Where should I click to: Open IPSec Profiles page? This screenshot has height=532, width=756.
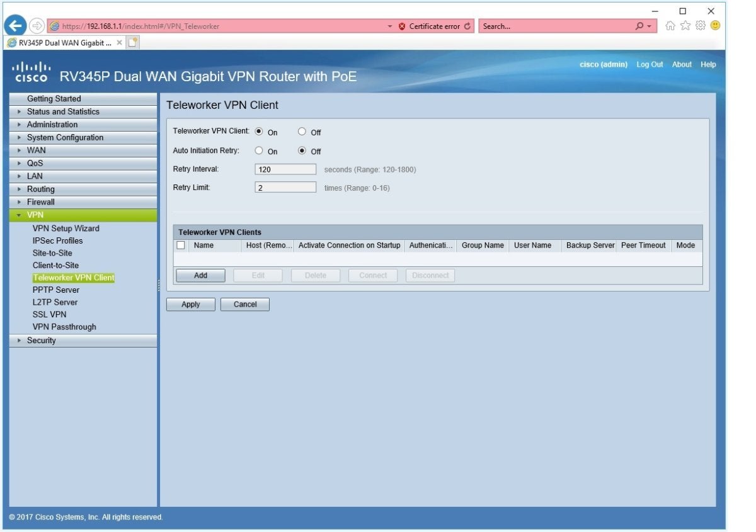tap(57, 241)
